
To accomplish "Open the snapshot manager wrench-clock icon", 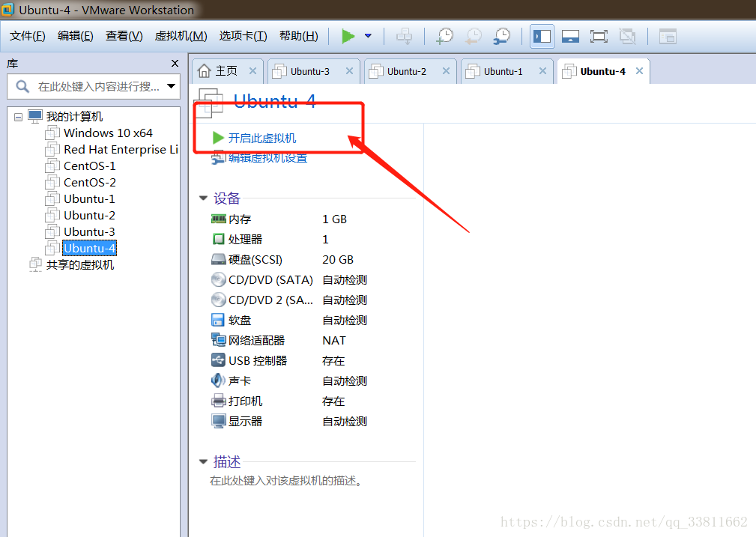I will point(502,36).
